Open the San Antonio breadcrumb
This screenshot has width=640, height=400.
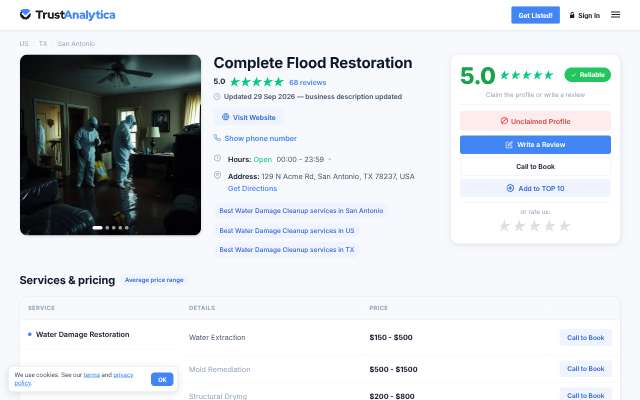click(x=76, y=44)
